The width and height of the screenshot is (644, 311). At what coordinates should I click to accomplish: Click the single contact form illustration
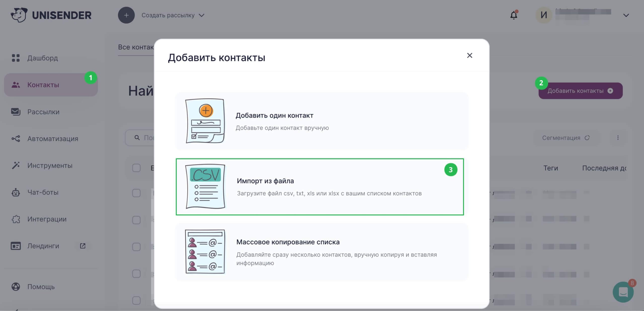click(x=205, y=121)
